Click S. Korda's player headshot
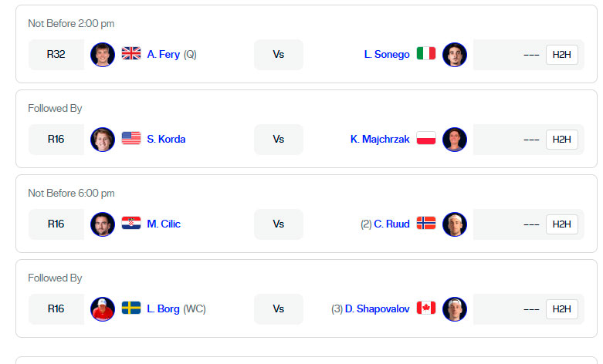 pyautogui.click(x=103, y=139)
